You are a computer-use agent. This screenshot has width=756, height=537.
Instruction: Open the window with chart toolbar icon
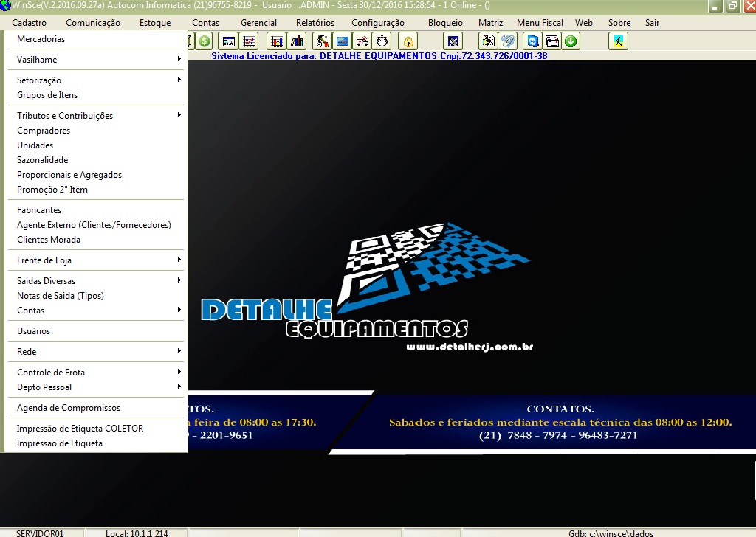tap(229, 41)
